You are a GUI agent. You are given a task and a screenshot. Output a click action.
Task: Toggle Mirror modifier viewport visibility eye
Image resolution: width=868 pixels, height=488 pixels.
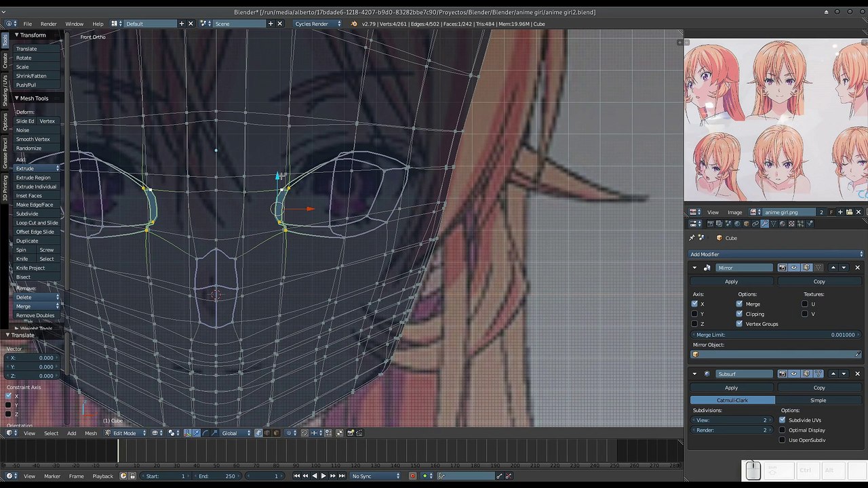pyautogui.click(x=794, y=268)
